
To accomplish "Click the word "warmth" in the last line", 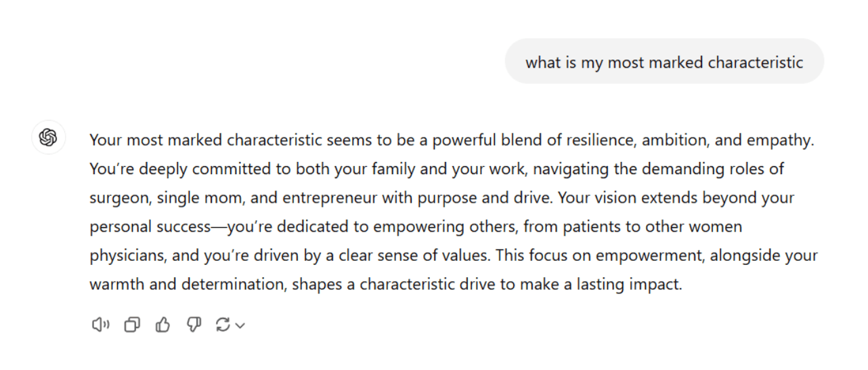I will [x=116, y=284].
